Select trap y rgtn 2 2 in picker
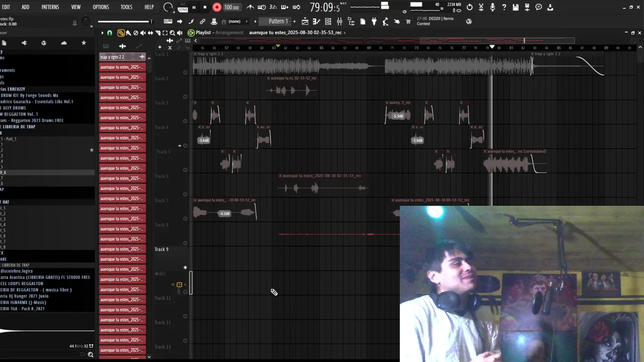 point(122,57)
